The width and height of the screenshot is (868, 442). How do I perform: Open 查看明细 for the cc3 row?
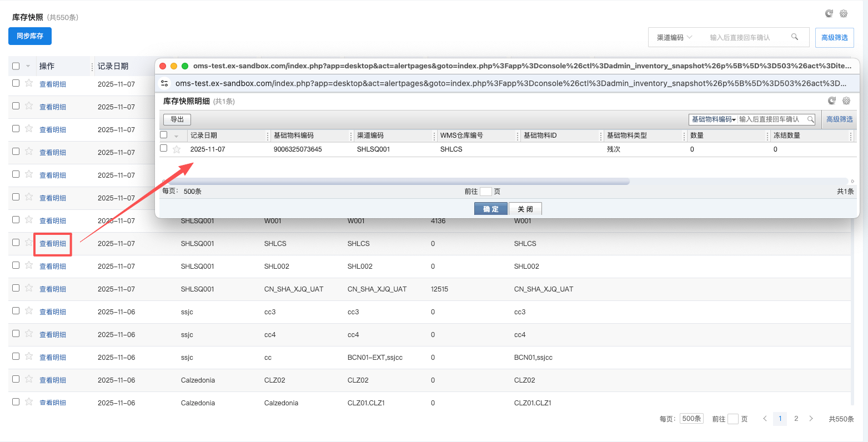point(53,312)
